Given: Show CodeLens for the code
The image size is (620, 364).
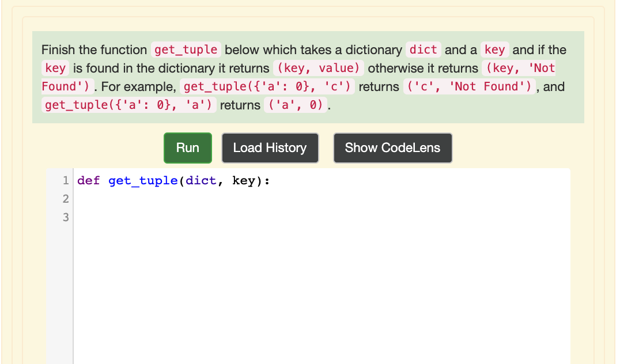Looking at the screenshot, I should [392, 148].
